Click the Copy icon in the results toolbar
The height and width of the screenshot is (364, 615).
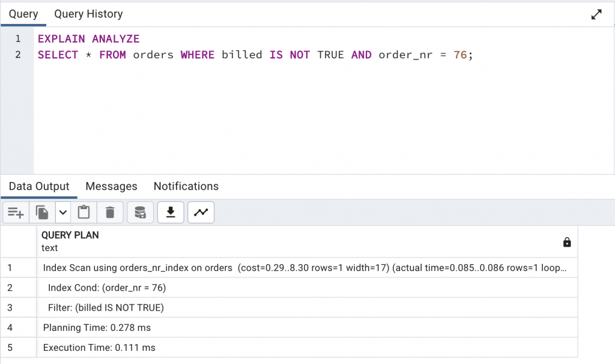click(x=42, y=213)
